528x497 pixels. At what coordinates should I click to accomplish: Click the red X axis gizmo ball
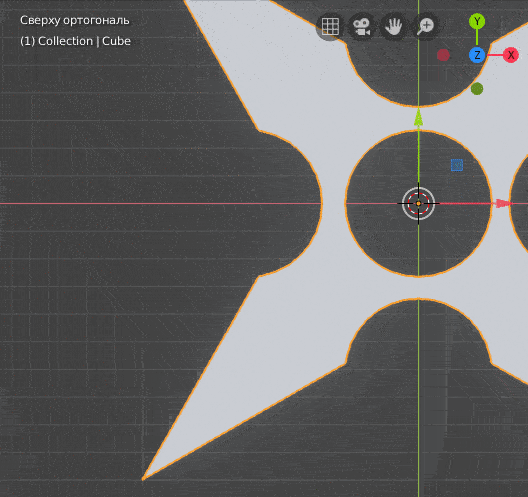[511, 55]
